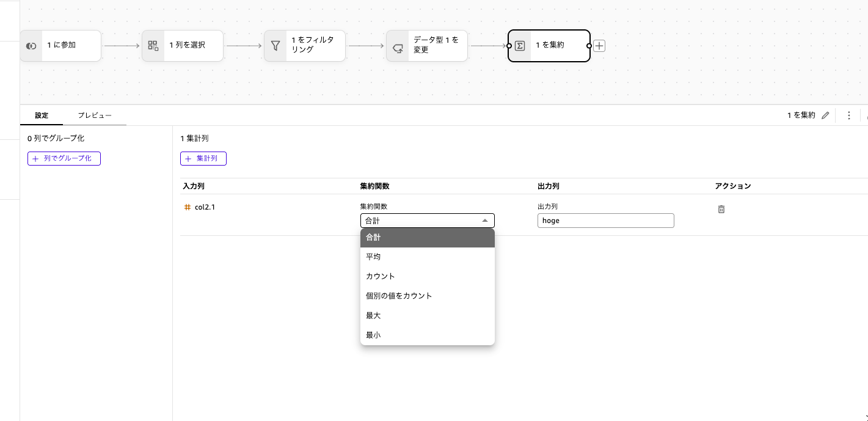Switch to the プレビュー tab
The image size is (868, 421).
pos(95,115)
